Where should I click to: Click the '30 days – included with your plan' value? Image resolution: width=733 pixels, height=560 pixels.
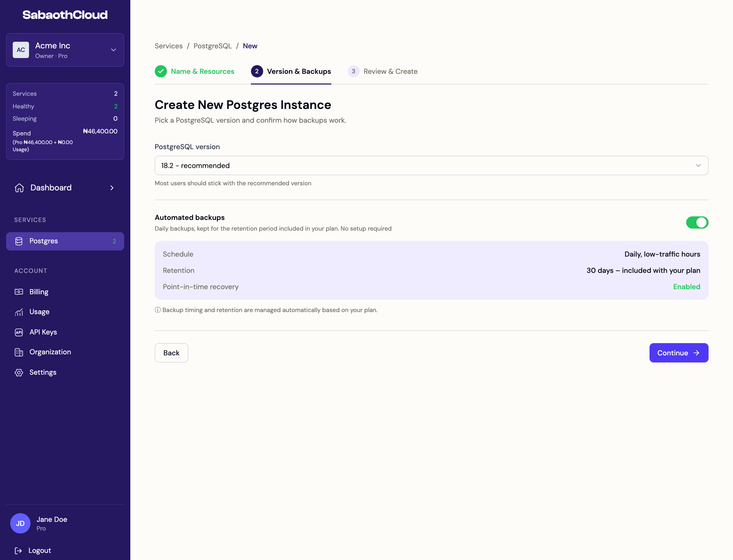click(643, 271)
